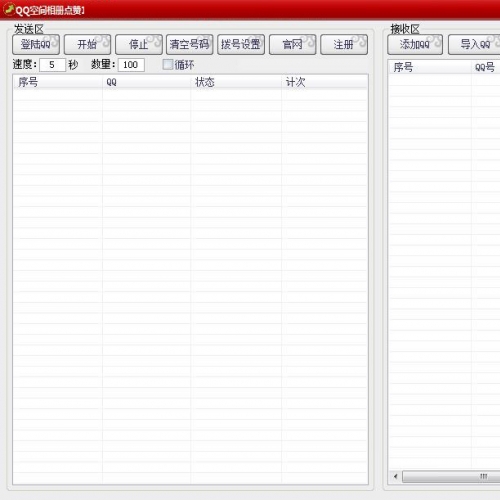The image size is (500, 500).
Task: Stop the process with 停止 button
Action: (x=139, y=44)
